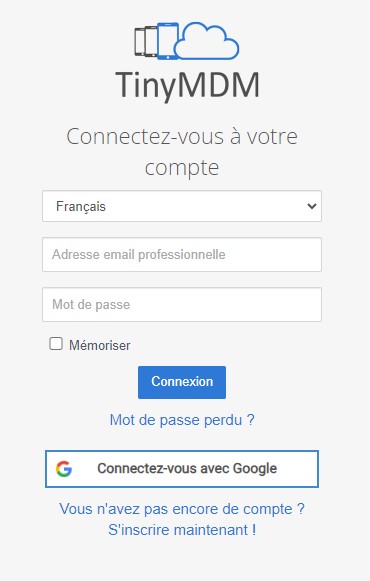Click the middle gray phone icon in the logo

151,42
